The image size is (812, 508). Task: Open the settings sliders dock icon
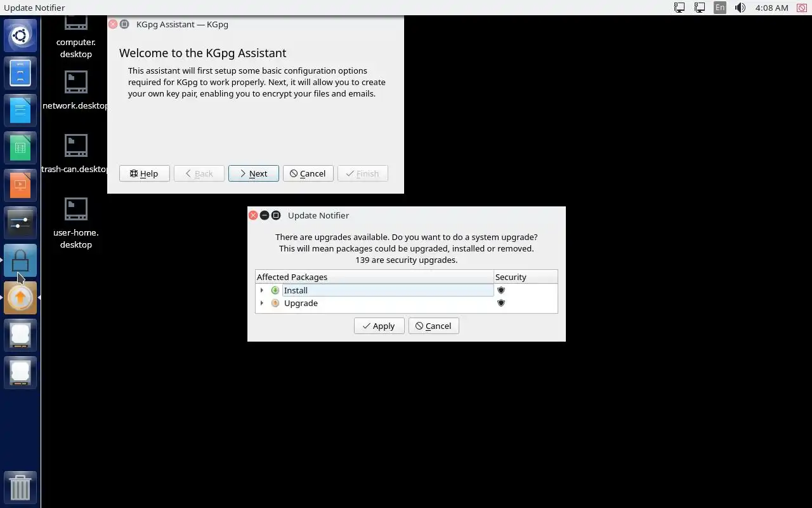[x=20, y=223]
